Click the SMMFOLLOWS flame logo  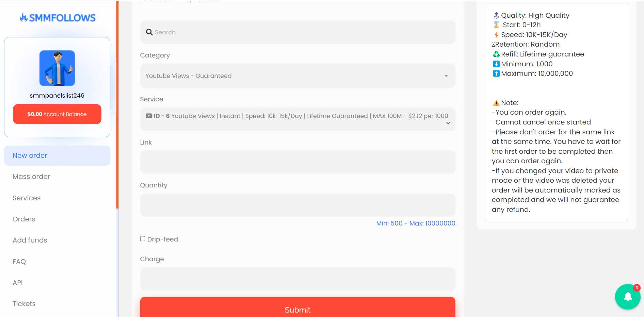click(24, 17)
